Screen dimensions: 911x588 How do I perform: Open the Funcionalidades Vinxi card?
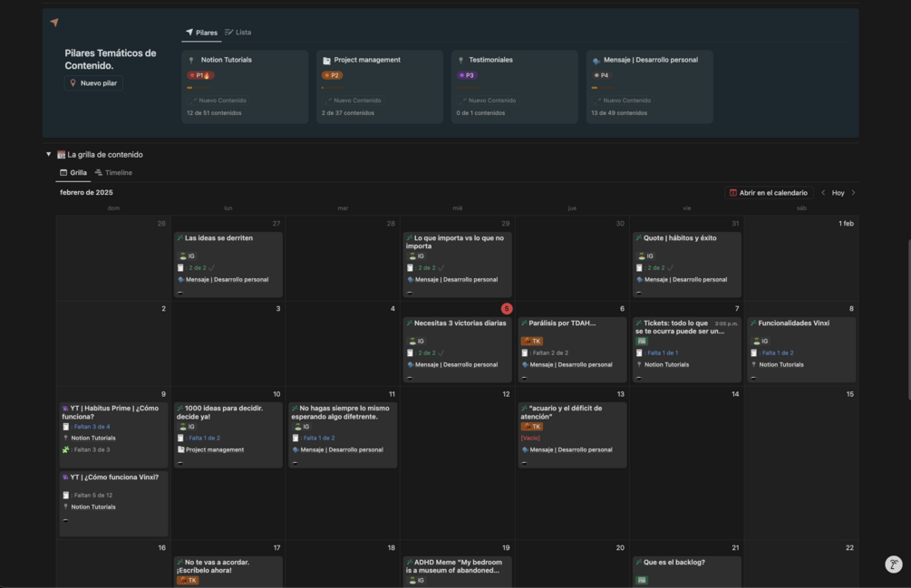click(x=801, y=350)
